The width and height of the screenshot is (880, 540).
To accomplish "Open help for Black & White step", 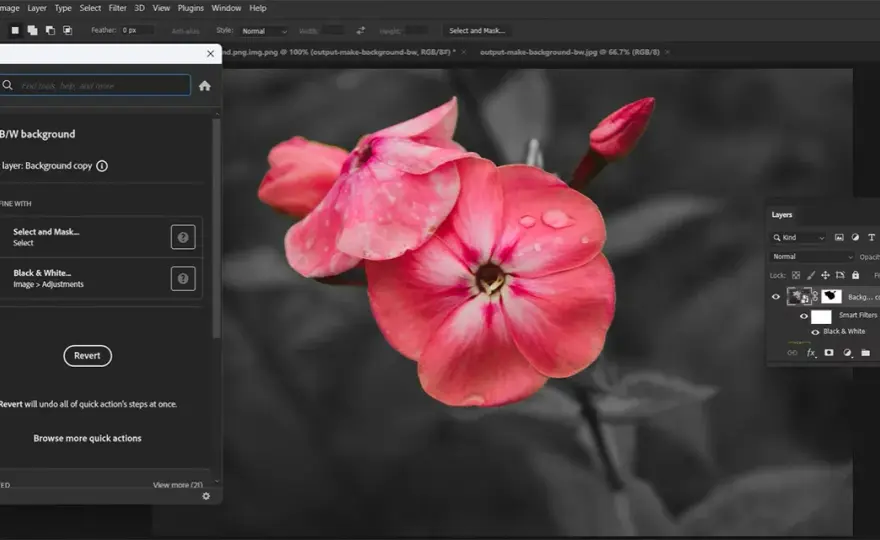I will [183, 278].
